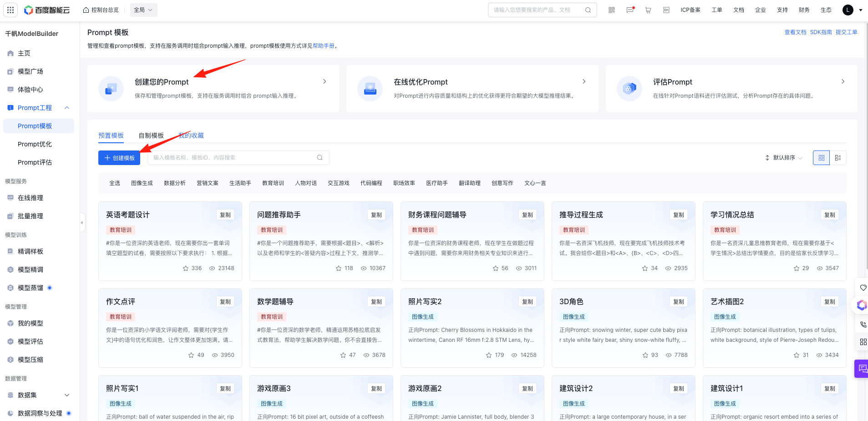Focus the template name search field
The width and height of the screenshot is (868, 421).
[x=239, y=158]
